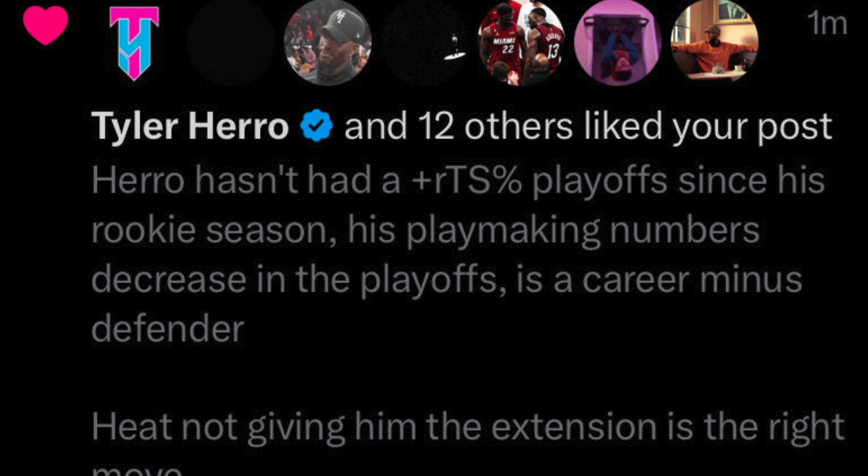Open the pink and blue TH logo avatar
868x476 pixels.
click(134, 43)
